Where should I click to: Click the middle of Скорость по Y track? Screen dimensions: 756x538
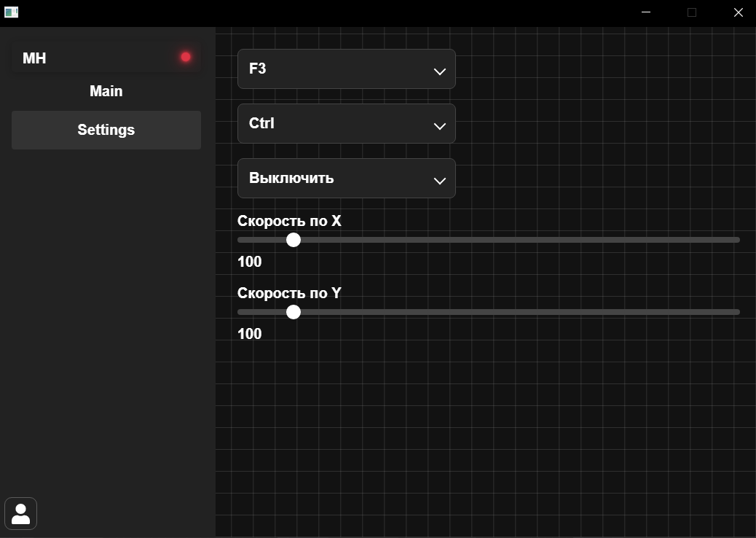click(489, 312)
